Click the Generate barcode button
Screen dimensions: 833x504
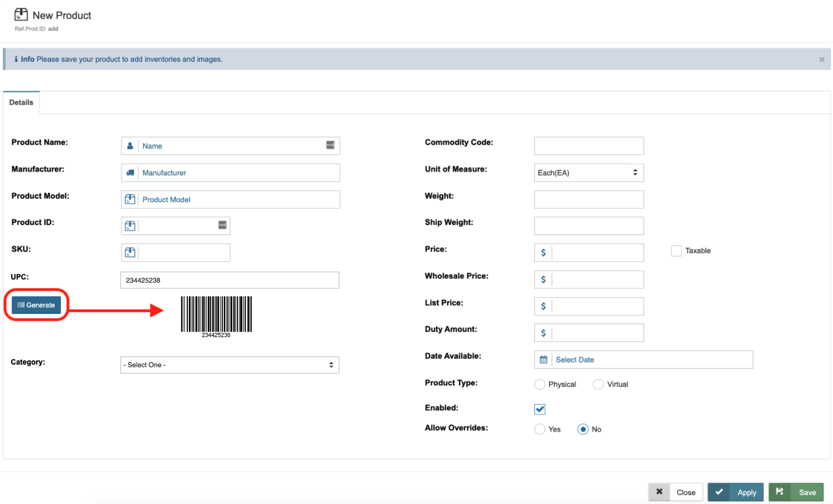tap(36, 305)
